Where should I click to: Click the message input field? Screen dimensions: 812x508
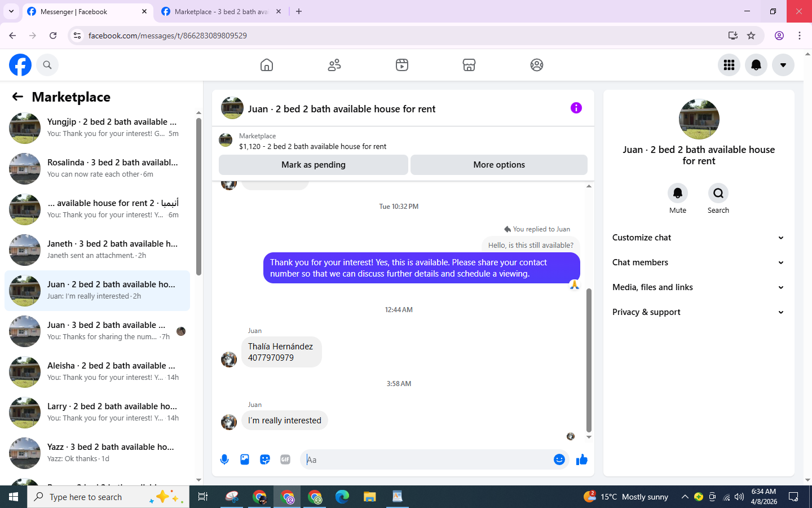point(427,459)
